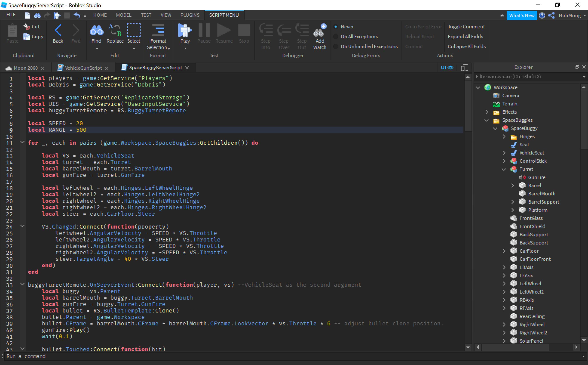Open the PLUGINS ribbon tab

190,15
